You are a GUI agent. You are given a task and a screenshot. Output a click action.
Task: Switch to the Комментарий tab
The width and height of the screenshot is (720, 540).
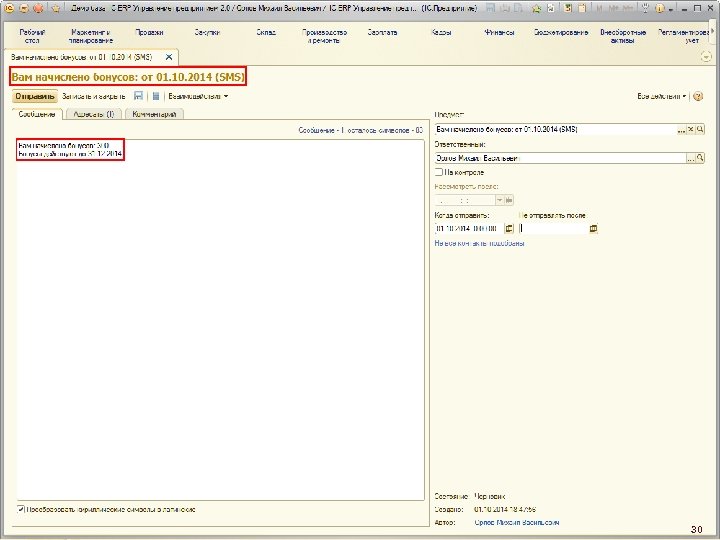(154, 114)
